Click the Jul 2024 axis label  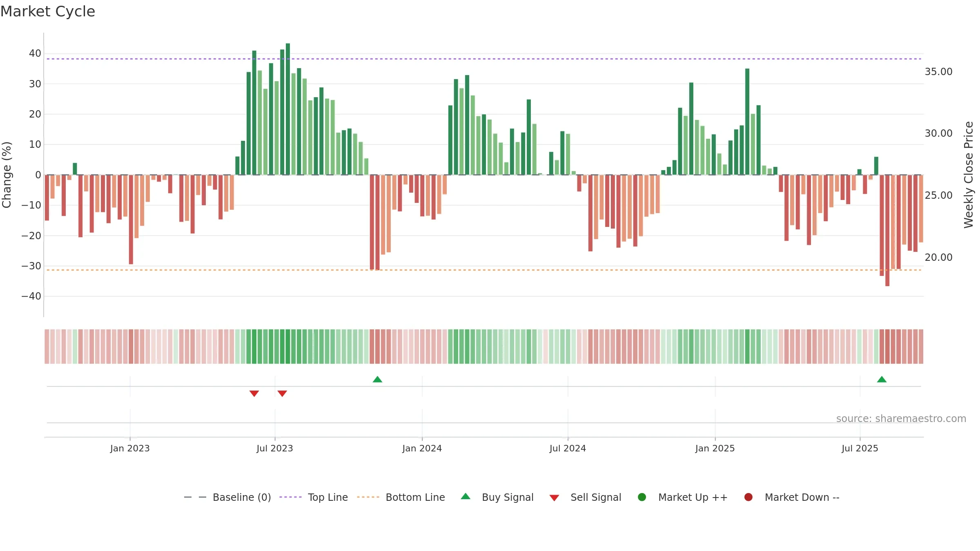tap(568, 448)
